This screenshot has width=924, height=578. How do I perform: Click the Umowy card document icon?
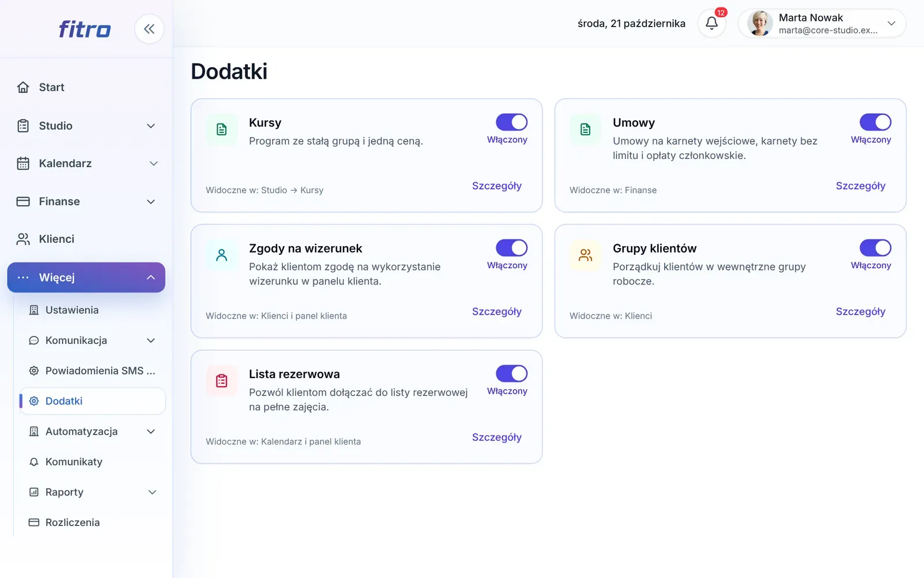586,129
